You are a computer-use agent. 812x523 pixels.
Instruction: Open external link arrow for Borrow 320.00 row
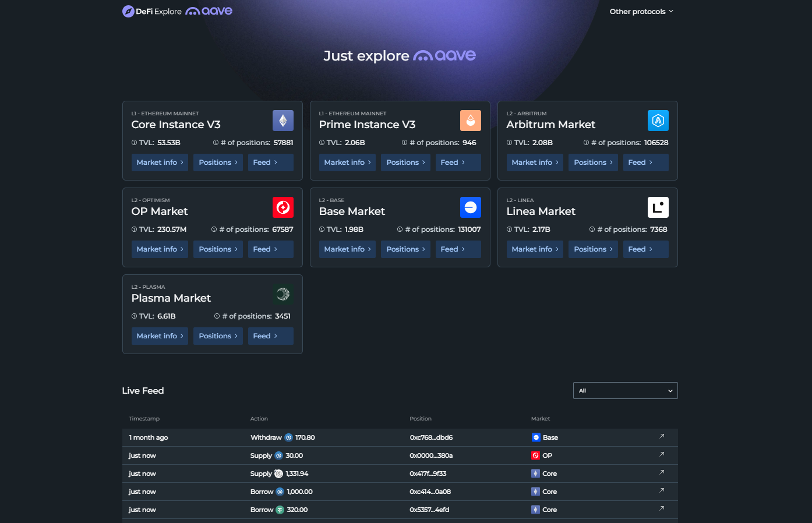pyautogui.click(x=662, y=508)
